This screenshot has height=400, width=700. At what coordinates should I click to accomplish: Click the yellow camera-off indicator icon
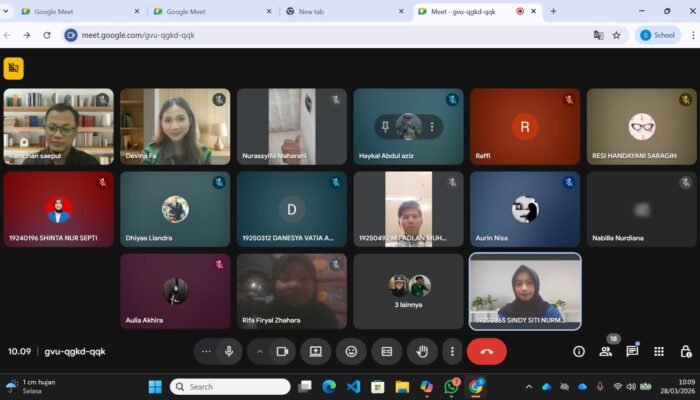(13, 68)
